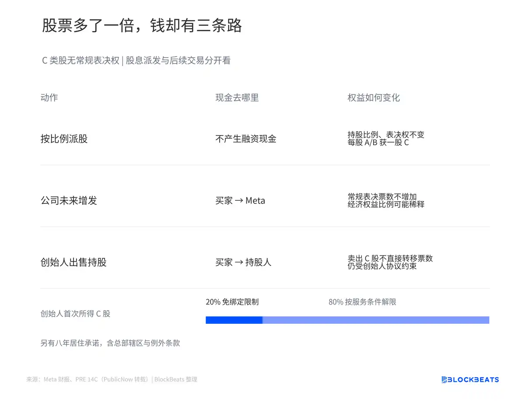Select the 公司未来增发 row label
525x420 pixels.
pyautogui.click(x=69, y=200)
